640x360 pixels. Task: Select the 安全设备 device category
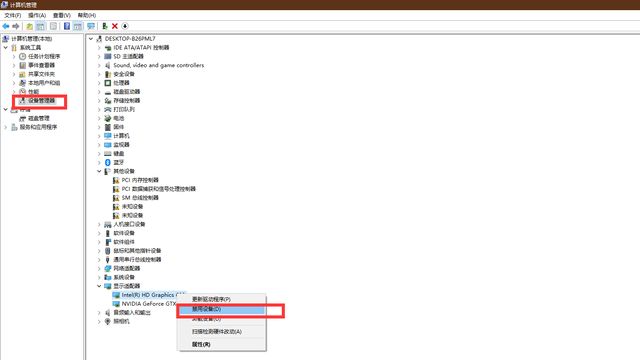(x=124, y=74)
